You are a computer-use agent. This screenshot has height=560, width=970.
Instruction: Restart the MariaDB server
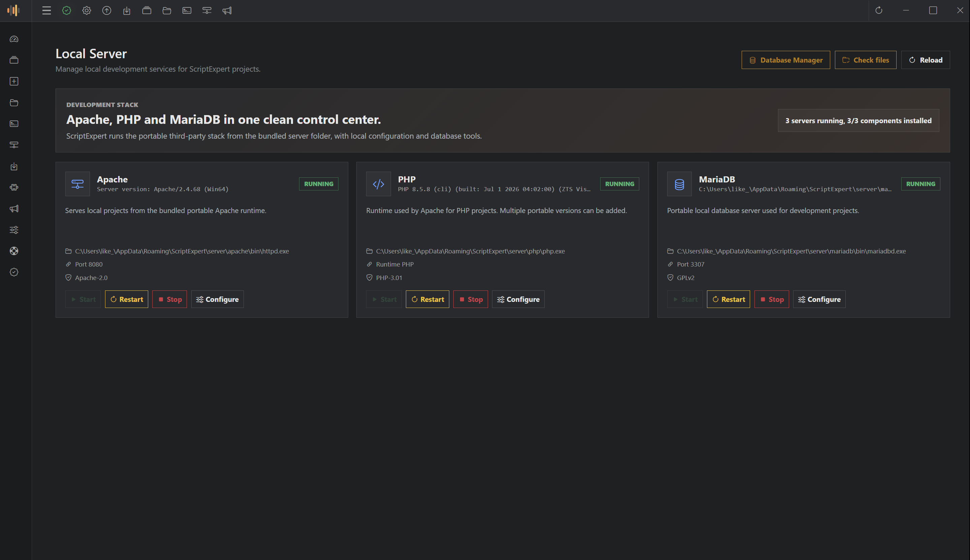(x=728, y=299)
